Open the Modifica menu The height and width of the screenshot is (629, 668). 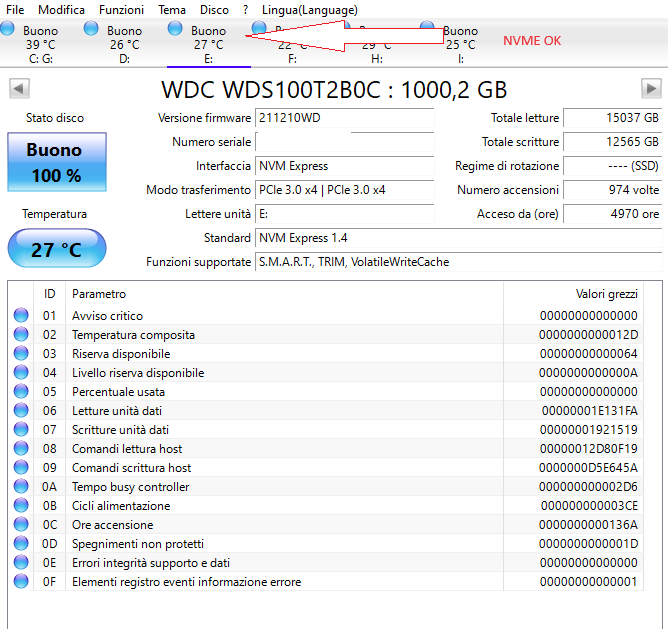(x=61, y=9)
